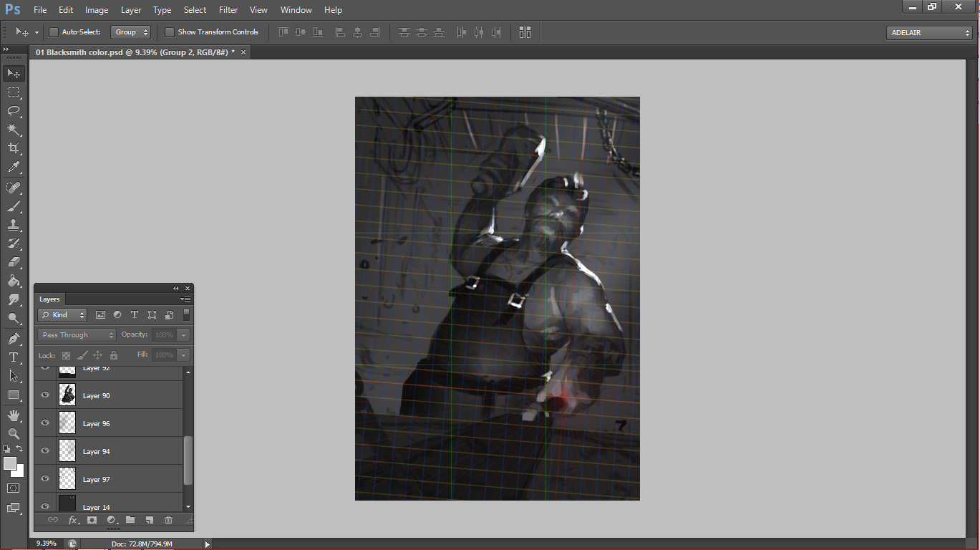Reset default foreground and background colors
The height and width of the screenshot is (550, 980).
coord(6,449)
